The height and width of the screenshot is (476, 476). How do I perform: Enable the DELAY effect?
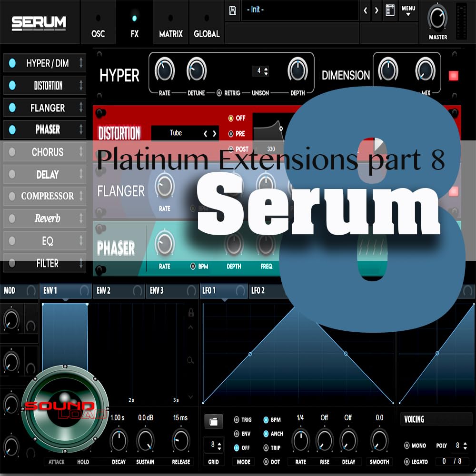[12, 174]
